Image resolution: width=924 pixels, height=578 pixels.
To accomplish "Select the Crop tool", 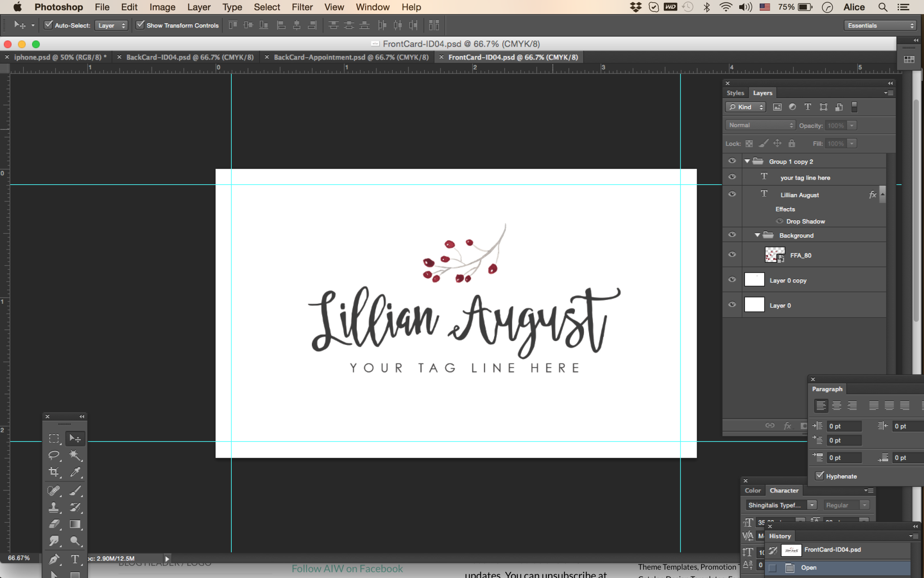I will click(54, 472).
